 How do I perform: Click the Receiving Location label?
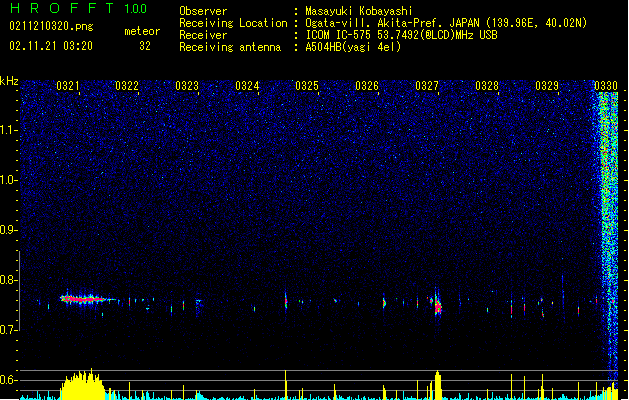point(233,23)
